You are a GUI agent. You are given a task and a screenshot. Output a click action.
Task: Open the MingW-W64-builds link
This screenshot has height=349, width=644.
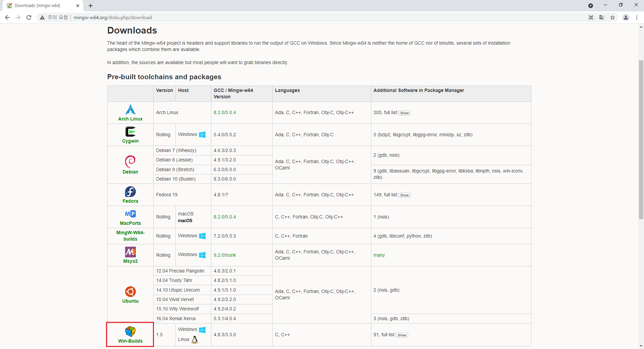(x=130, y=236)
